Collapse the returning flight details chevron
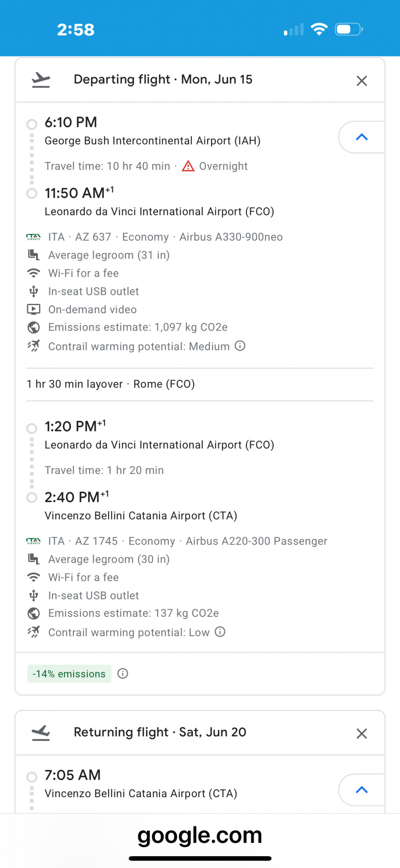This screenshot has width=400, height=868. (x=361, y=790)
